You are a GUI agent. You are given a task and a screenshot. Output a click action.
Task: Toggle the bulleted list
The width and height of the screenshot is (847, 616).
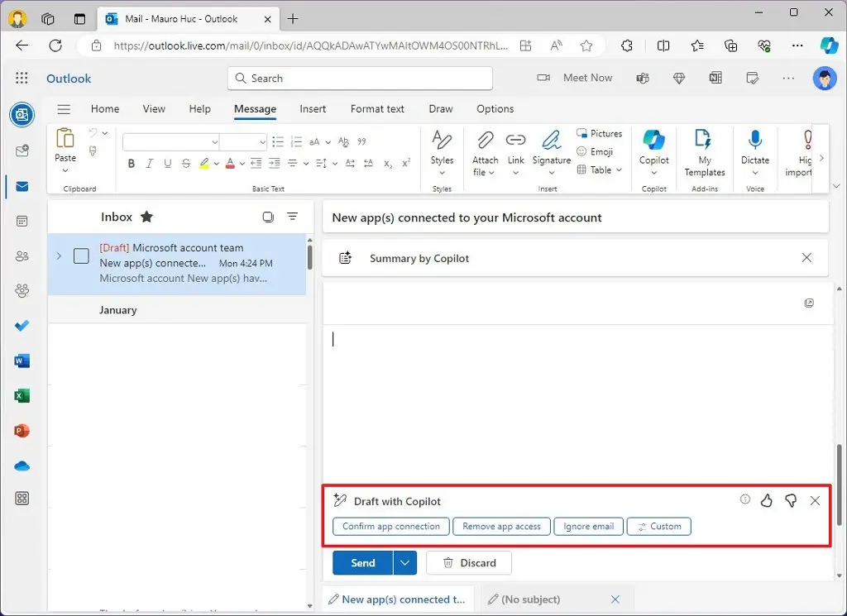click(278, 141)
